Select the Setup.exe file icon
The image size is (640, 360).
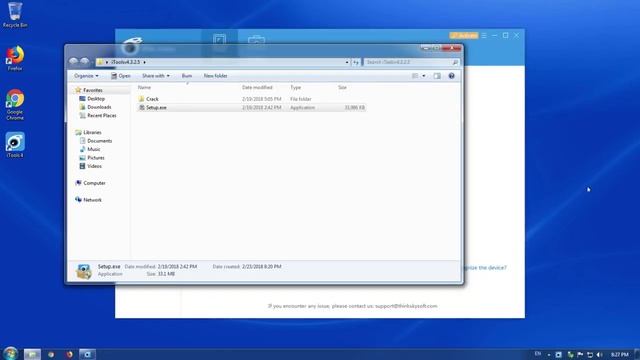(142, 107)
